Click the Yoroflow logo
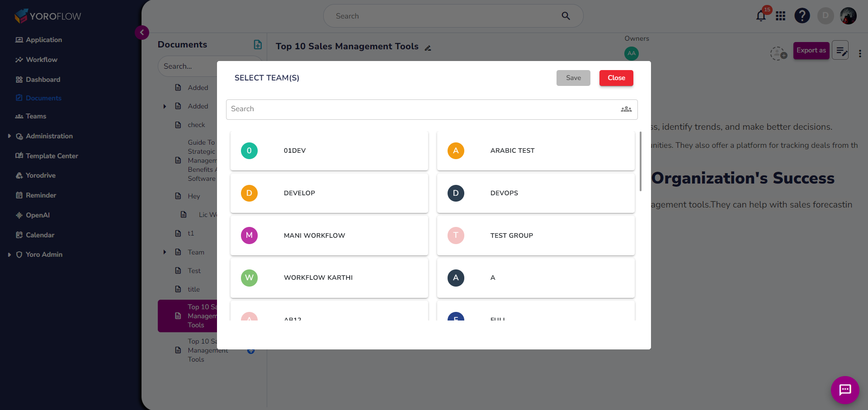The height and width of the screenshot is (410, 868). pyautogui.click(x=47, y=16)
